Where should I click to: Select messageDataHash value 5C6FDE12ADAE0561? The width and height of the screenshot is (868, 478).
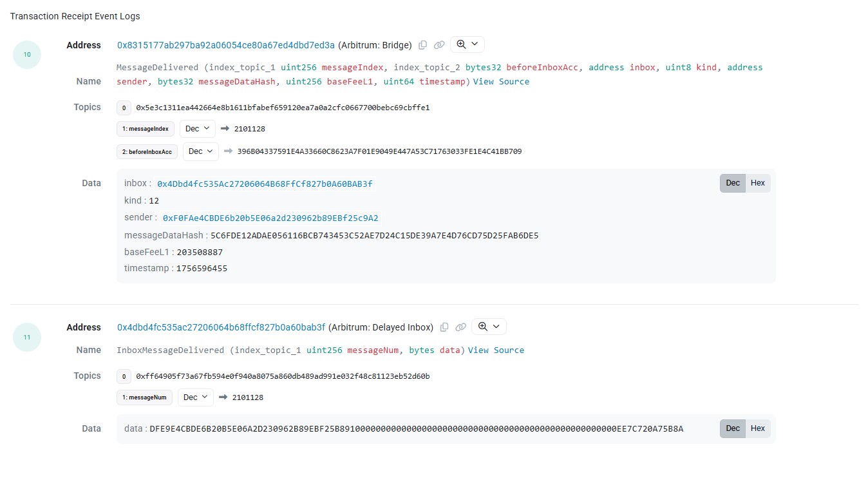(374, 236)
